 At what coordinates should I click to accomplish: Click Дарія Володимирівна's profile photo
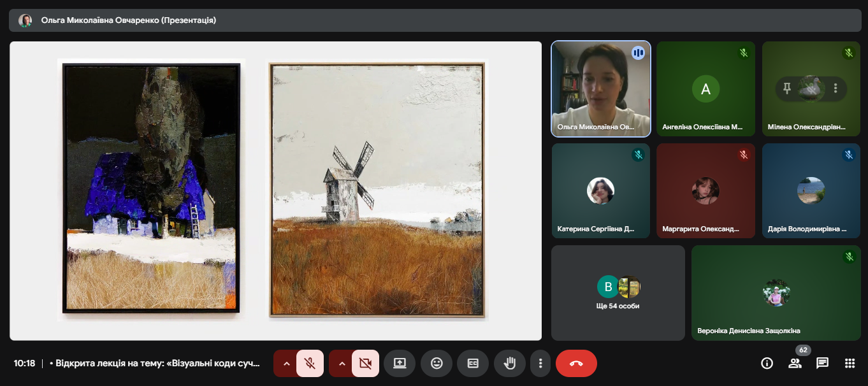point(811,191)
